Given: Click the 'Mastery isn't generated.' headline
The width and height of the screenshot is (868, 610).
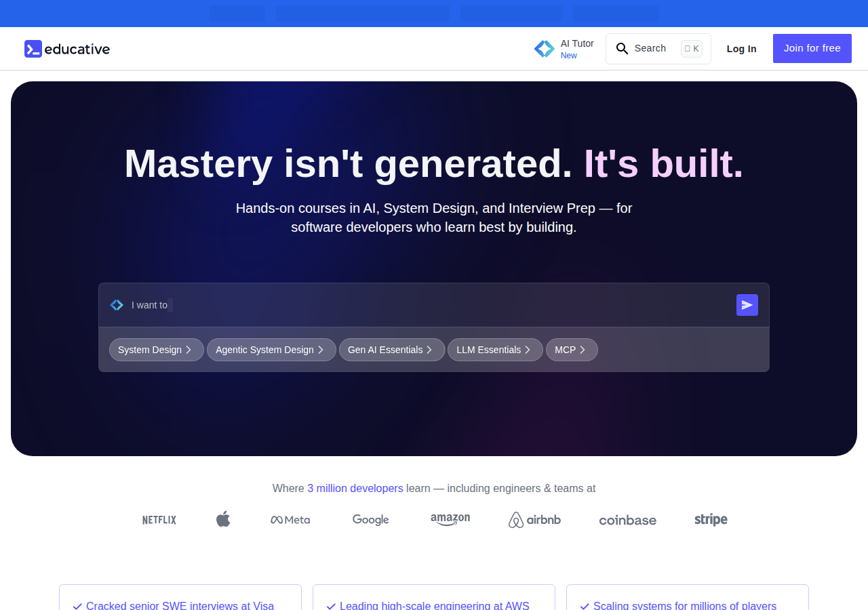Looking at the screenshot, I should pyautogui.click(x=349, y=164).
